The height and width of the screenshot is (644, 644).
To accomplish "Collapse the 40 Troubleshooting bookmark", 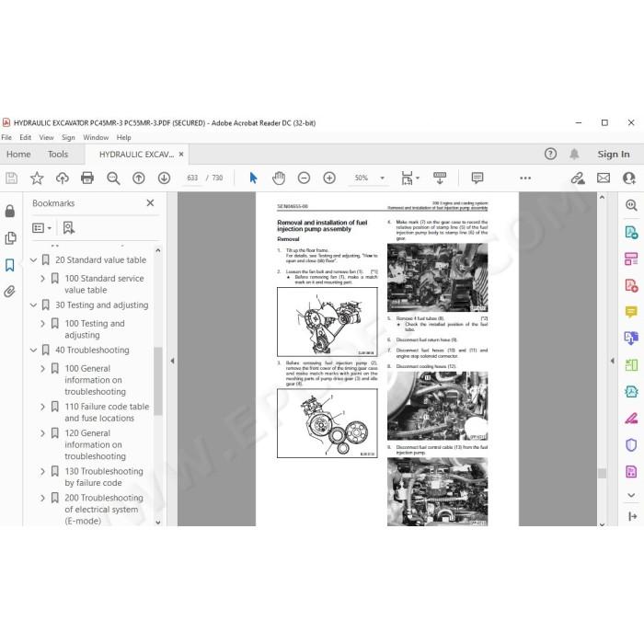I will (x=34, y=350).
